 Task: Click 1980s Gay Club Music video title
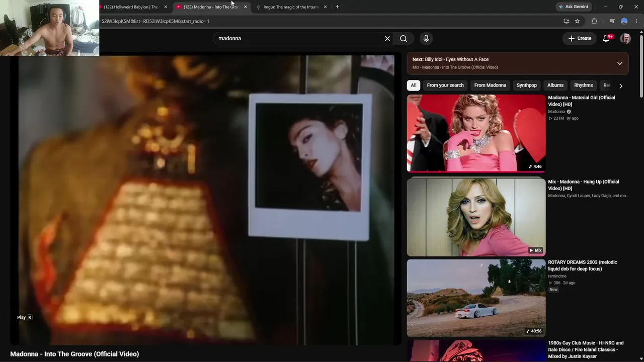tap(586, 349)
